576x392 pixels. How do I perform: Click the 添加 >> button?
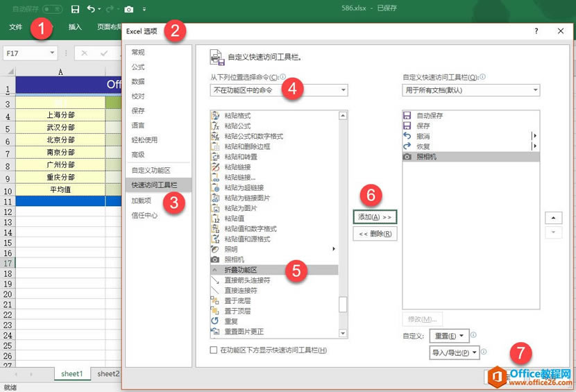[375, 217]
